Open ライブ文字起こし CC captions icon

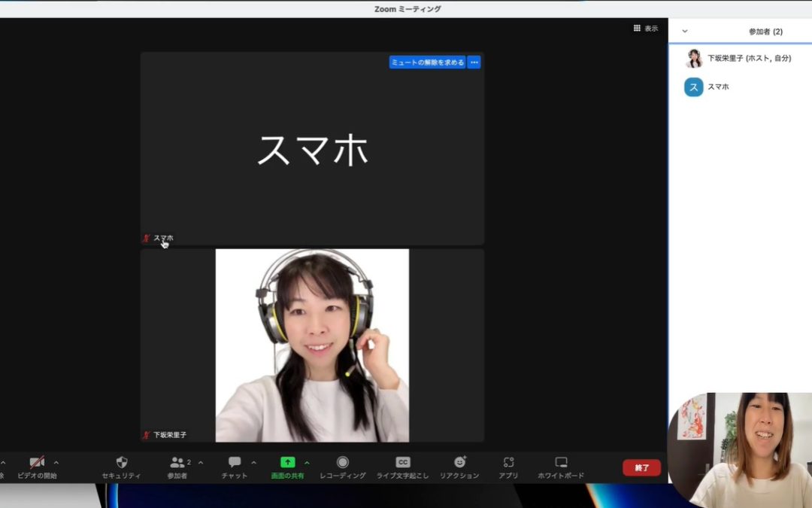[403, 462]
